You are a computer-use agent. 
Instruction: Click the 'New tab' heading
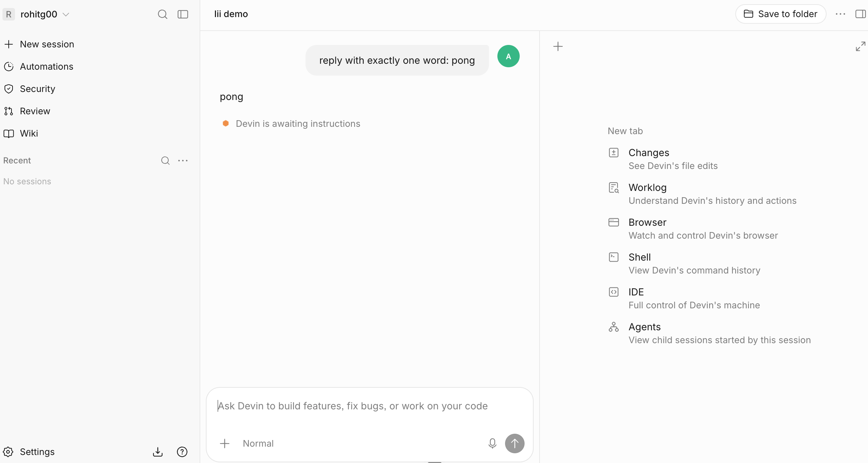point(625,131)
